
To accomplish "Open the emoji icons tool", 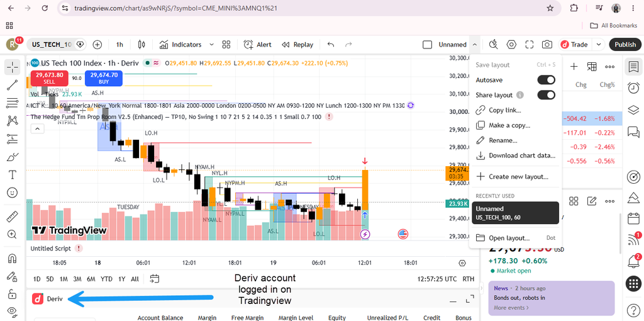I will click(13, 193).
